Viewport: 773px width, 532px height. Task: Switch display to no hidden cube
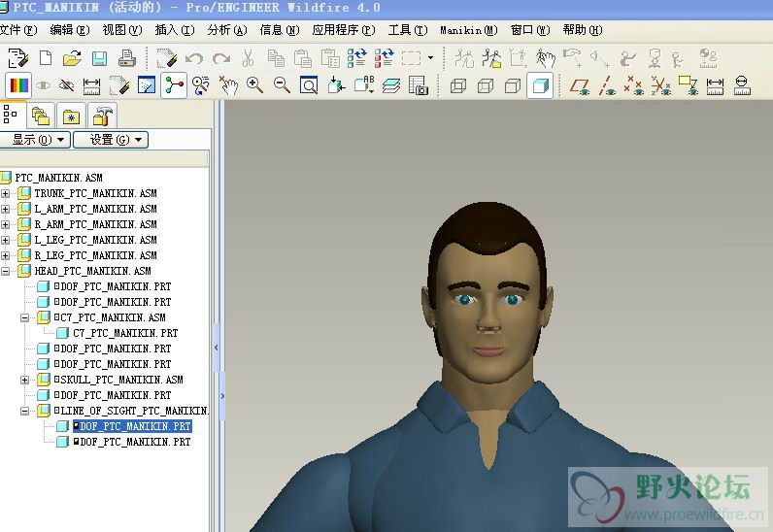tap(513, 86)
